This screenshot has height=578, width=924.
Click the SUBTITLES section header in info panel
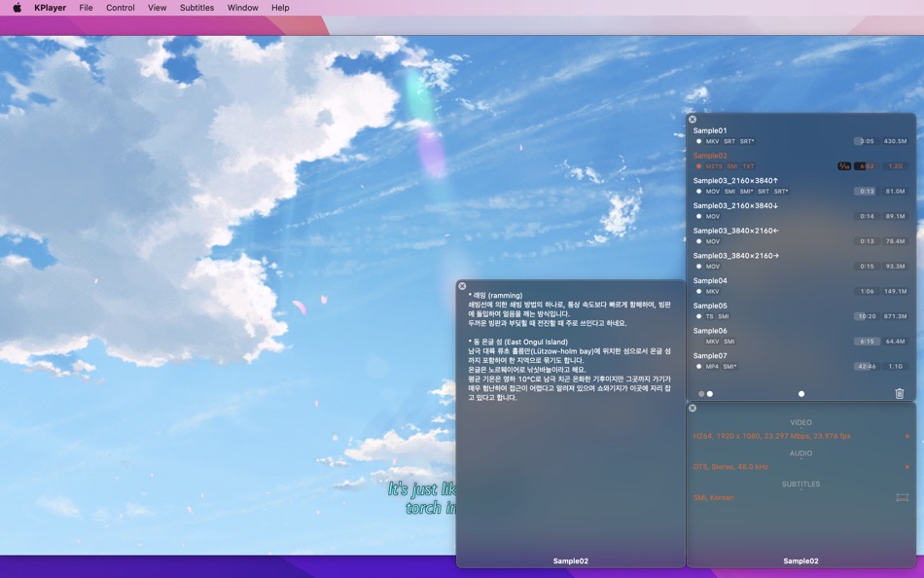pos(800,485)
